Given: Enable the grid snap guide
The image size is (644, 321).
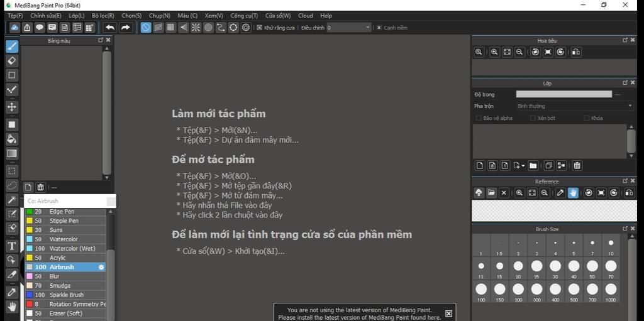Looking at the screenshot, I should click(x=170, y=28).
